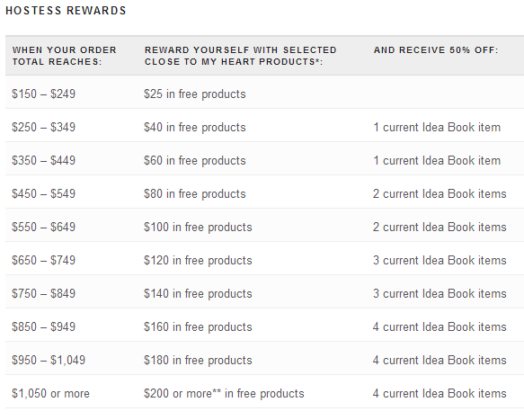Click the $200 or more free products cell
The height and width of the screenshot is (420, 524).
click(224, 394)
